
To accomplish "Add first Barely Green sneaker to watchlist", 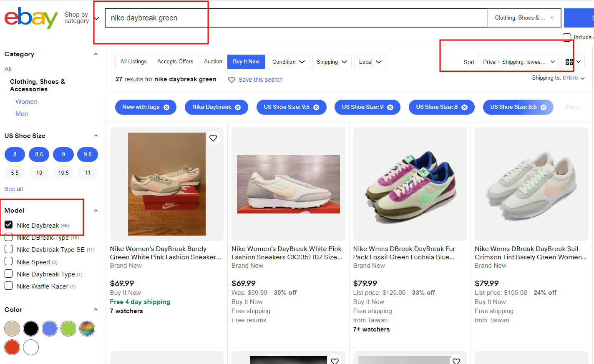I will click(213, 138).
